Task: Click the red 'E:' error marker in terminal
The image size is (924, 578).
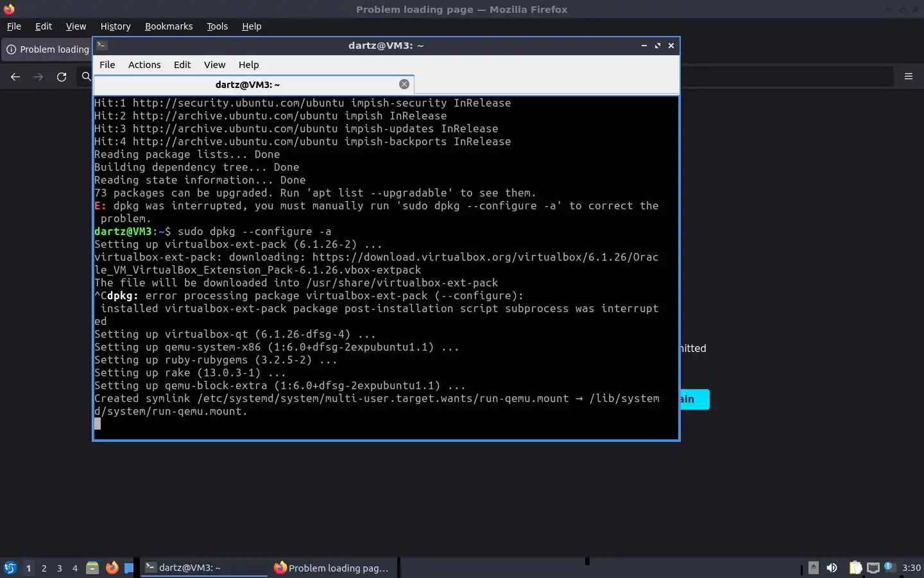Action: click(100, 206)
